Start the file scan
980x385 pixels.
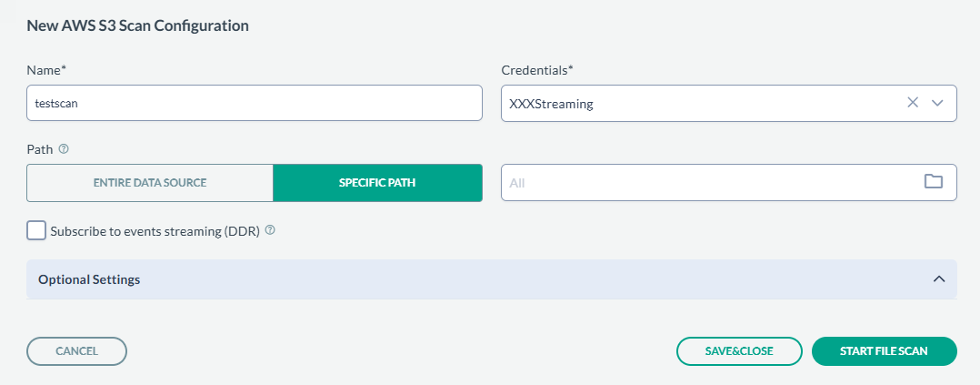point(884,350)
